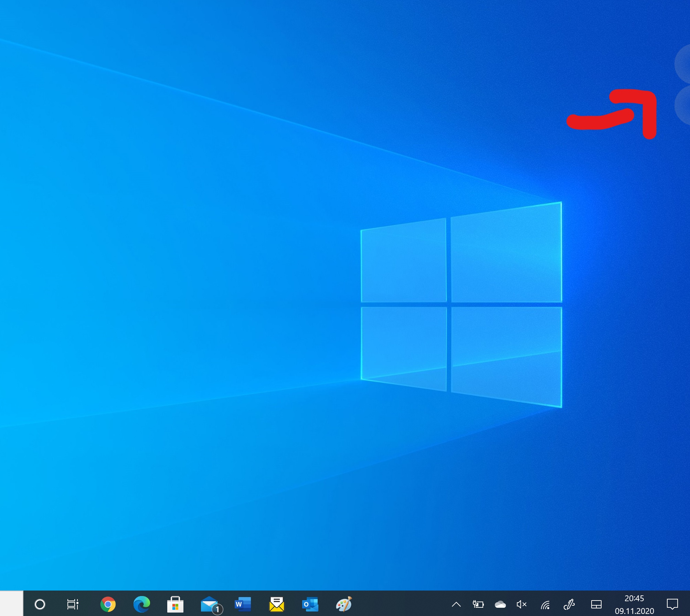Open Task View on the taskbar
Screen dimensions: 690x616
(x=73, y=604)
